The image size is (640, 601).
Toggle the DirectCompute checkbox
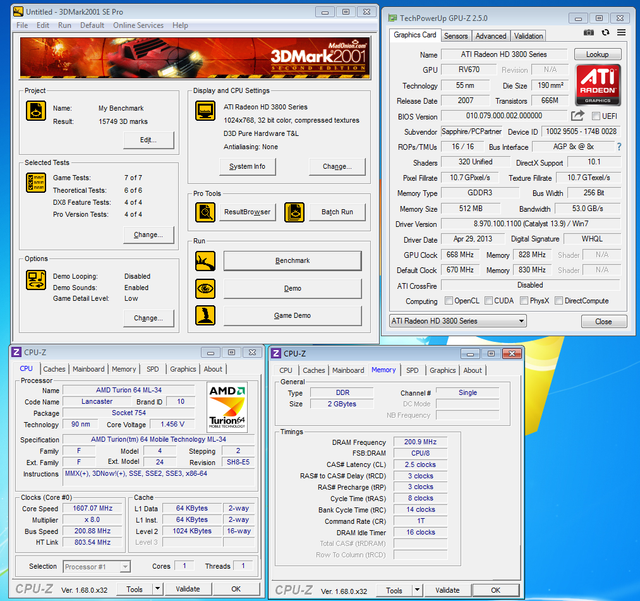pos(559,300)
